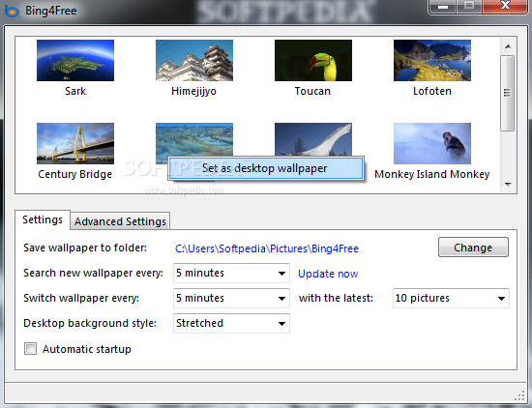The width and height of the screenshot is (532, 408).
Task: Click the Save wallpaper to folder label
Action: point(85,248)
